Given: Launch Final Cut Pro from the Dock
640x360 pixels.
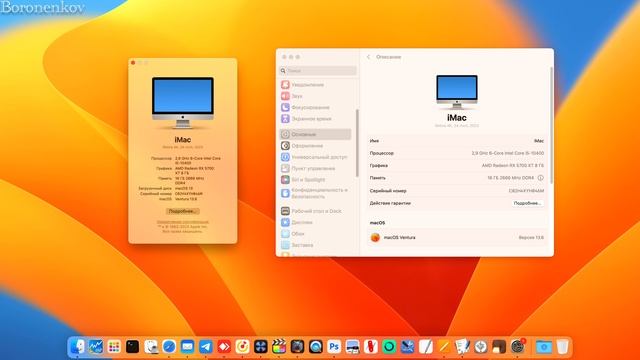Looking at the screenshot, I should pos(279,347).
